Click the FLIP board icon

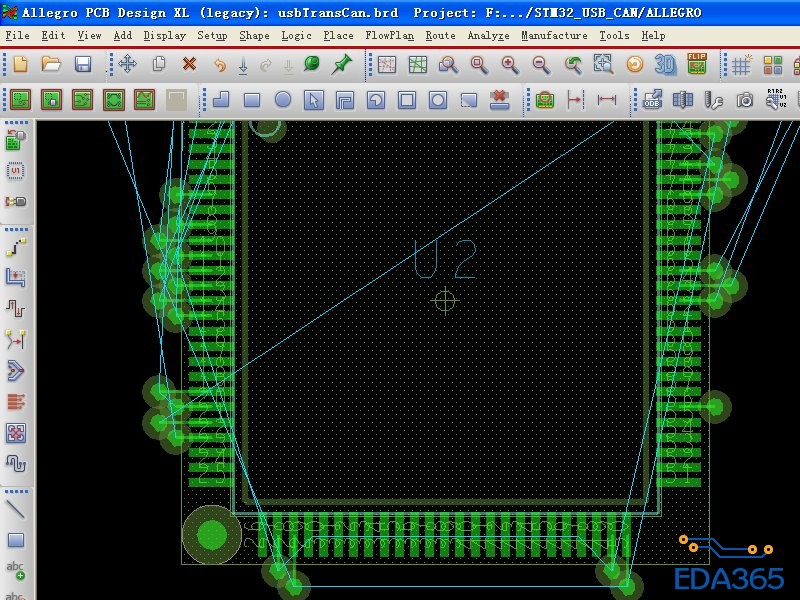click(x=697, y=64)
